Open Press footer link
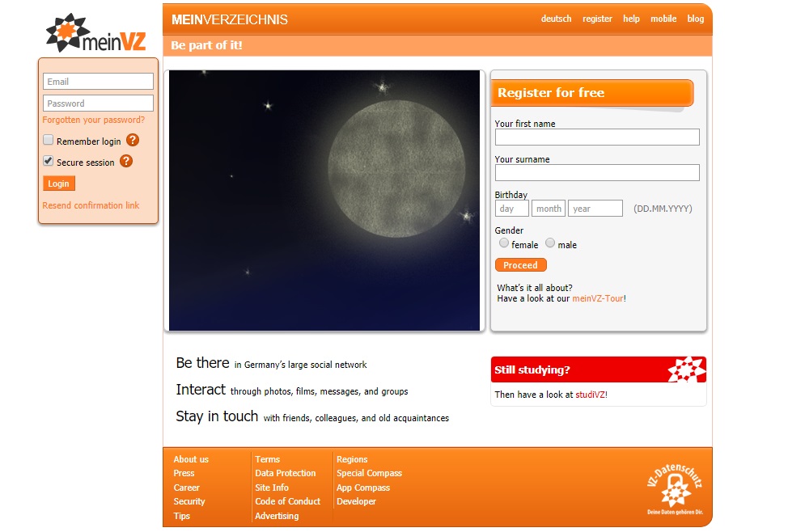 pyautogui.click(x=184, y=473)
